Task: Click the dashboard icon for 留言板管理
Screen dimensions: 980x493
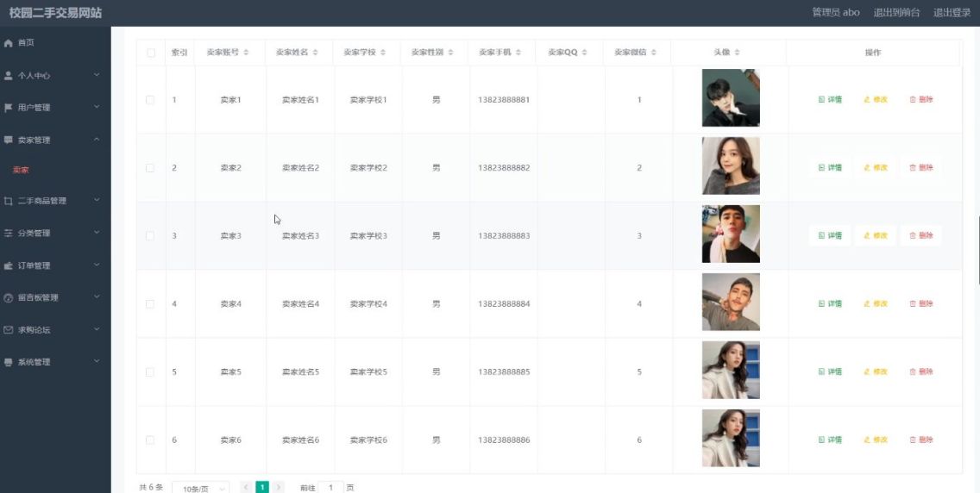Action: click(x=8, y=297)
